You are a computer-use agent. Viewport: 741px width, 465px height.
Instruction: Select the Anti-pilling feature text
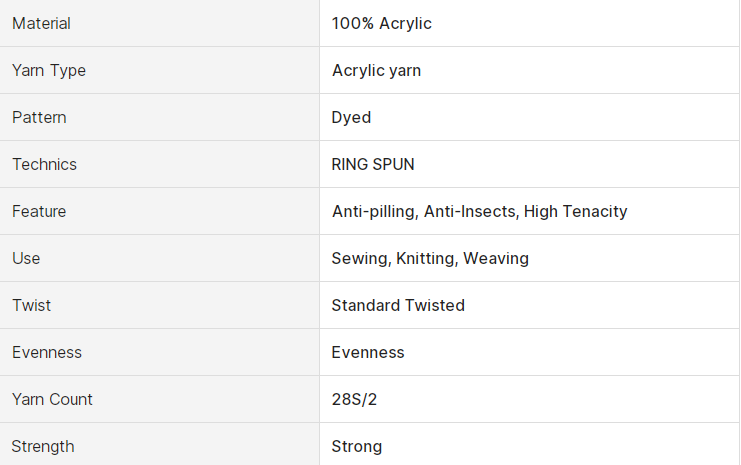pos(375,211)
